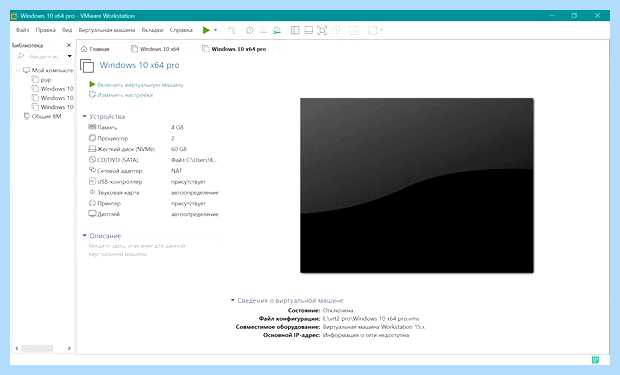Collapse the Описание section
Image resolution: width=620 pixels, height=375 pixels.
pyautogui.click(x=84, y=235)
